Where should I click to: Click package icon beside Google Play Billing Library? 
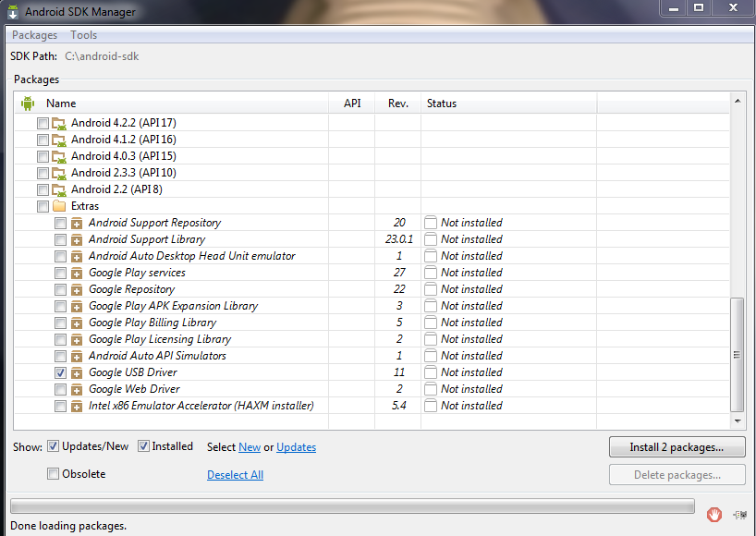click(76, 323)
